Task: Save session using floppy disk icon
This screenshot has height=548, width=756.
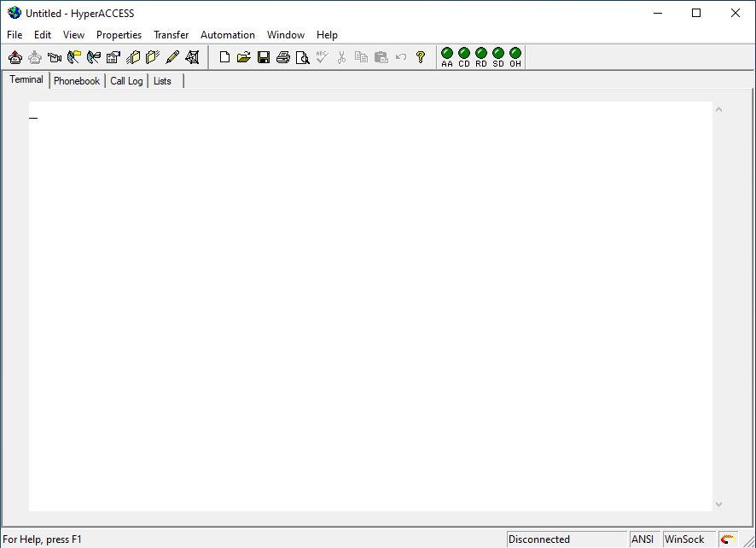Action: (264, 57)
